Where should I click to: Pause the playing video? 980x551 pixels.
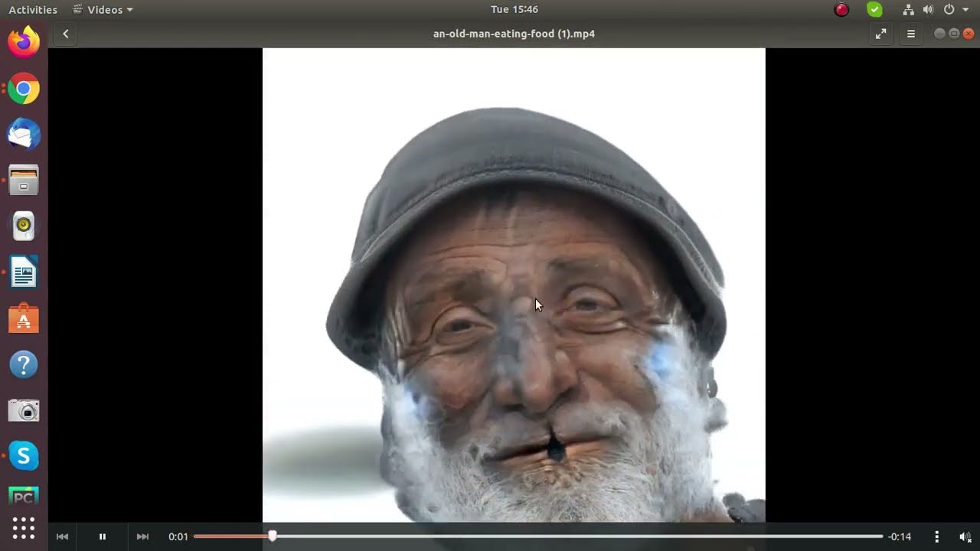(x=102, y=536)
